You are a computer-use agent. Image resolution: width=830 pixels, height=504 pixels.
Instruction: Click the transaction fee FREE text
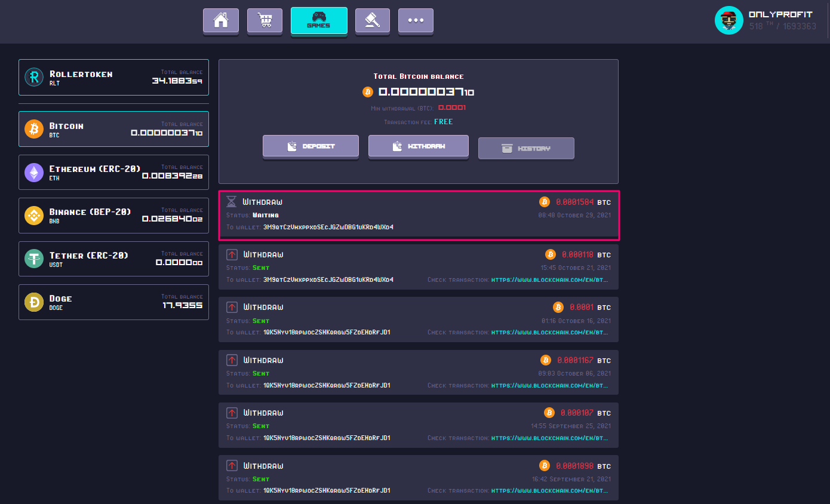point(444,122)
